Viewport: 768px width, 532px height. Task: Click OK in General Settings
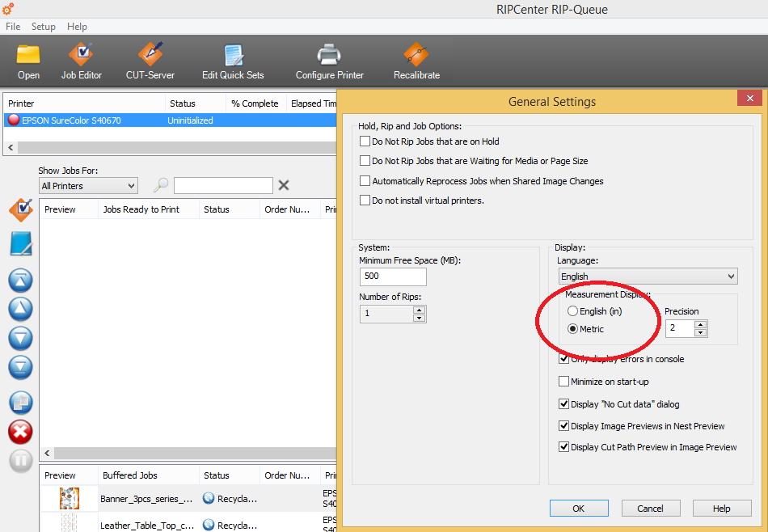(579, 509)
